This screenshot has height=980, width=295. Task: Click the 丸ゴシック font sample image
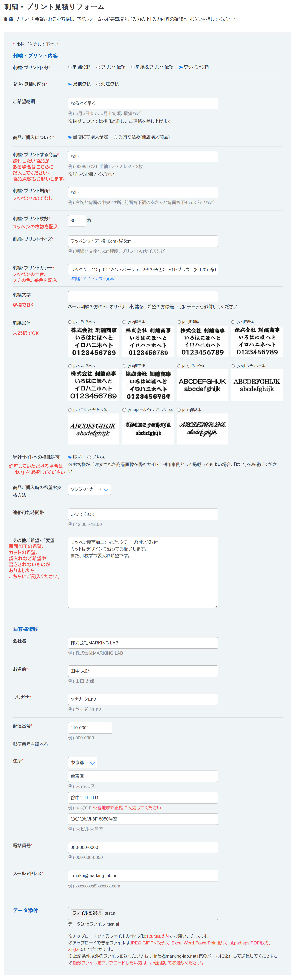(94, 385)
